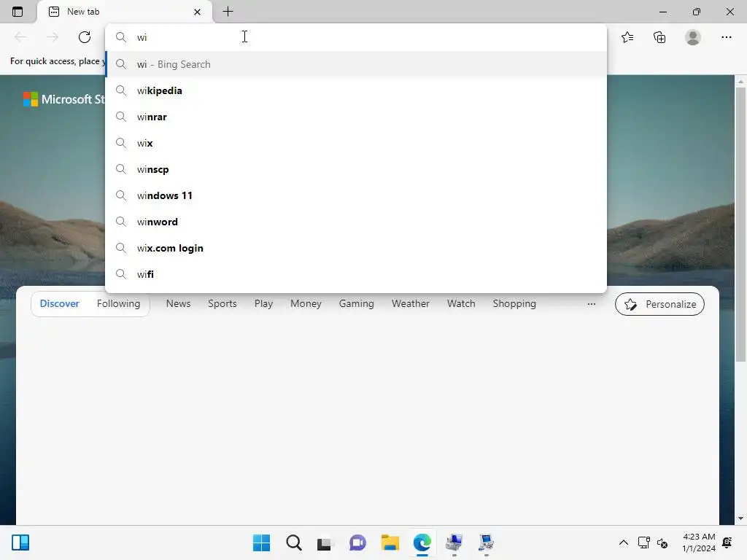Open the clock showing 4:23 AM
Screen dimensions: 747x560
pyautogui.click(x=698, y=542)
